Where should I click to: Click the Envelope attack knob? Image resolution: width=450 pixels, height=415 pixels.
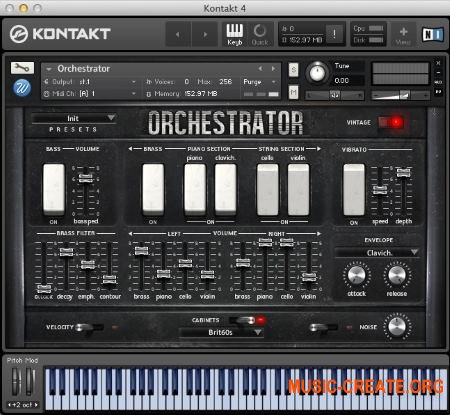pyautogui.click(x=356, y=275)
